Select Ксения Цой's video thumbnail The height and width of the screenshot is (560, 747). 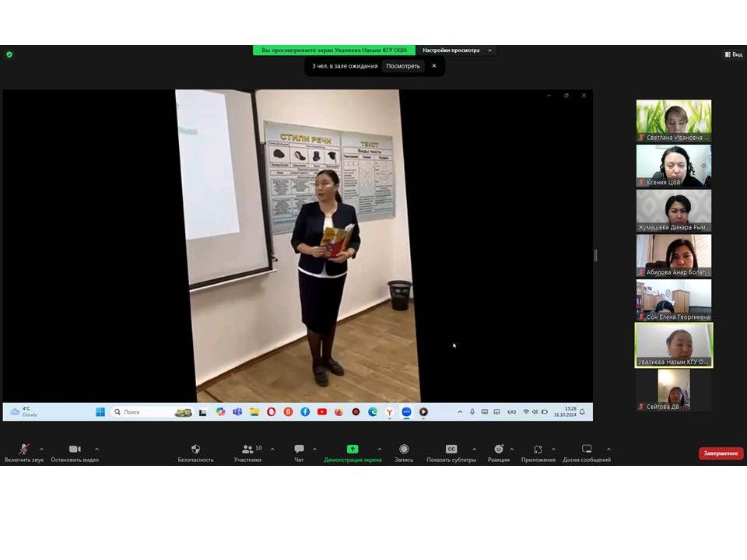[x=673, y=166]
